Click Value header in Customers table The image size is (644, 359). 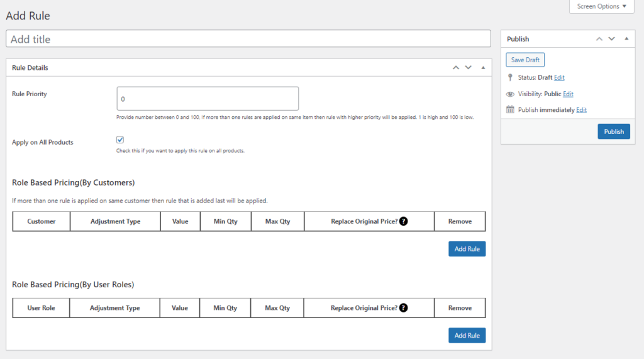coord(180,221)
